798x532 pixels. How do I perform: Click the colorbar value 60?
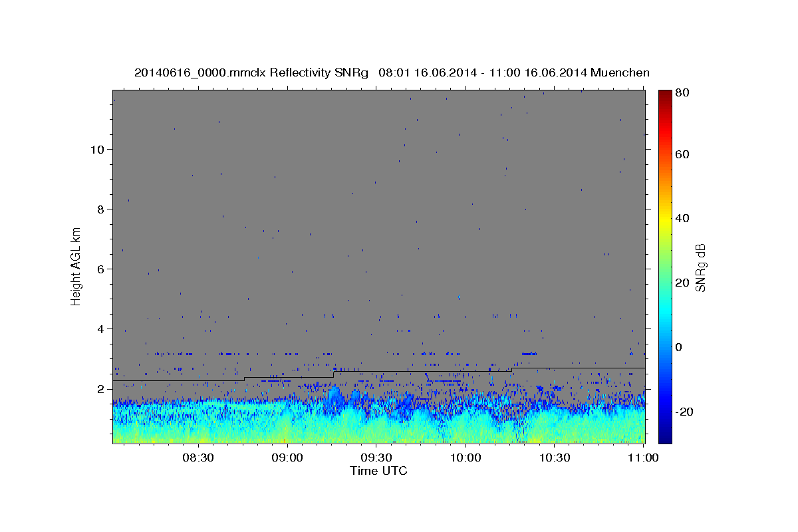point(682,154)
